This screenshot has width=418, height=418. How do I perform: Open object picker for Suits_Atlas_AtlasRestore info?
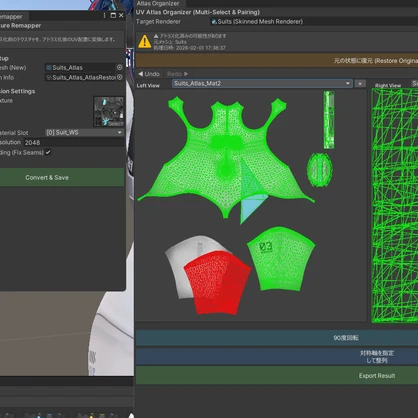[x=120, y=77]
